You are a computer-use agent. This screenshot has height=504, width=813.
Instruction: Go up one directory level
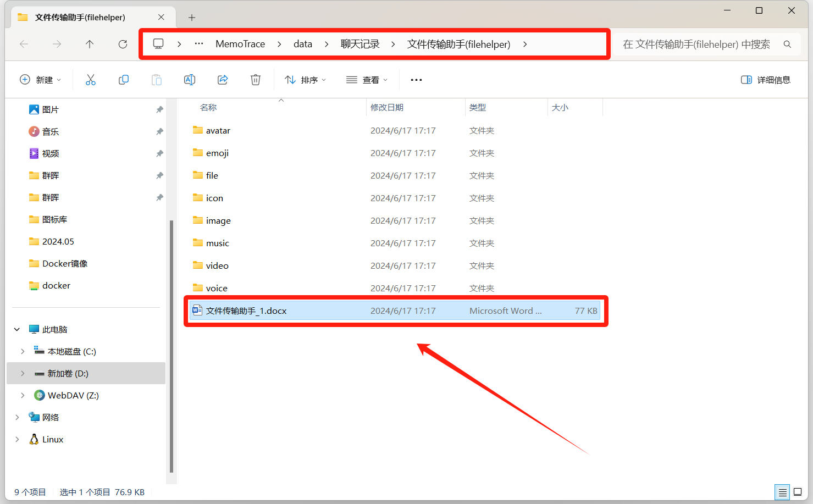coord(90,44)
